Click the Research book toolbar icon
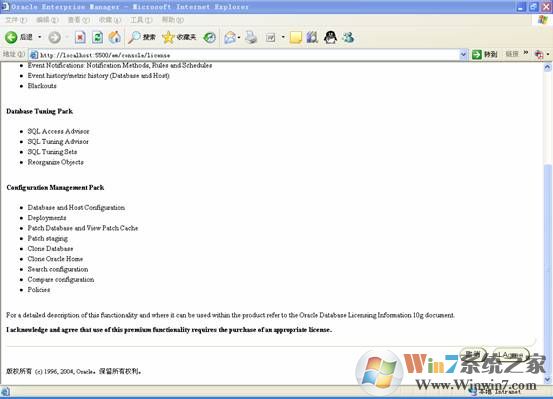The height and width of the screenshot is (399, 553). click(x=312, y=37)
